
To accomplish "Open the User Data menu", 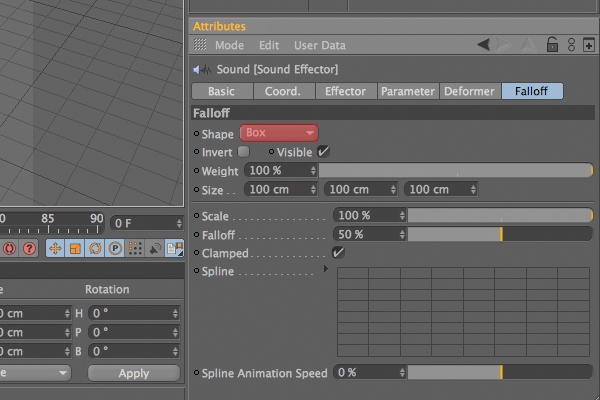I will pyautogui.click(x=320, y=45).
